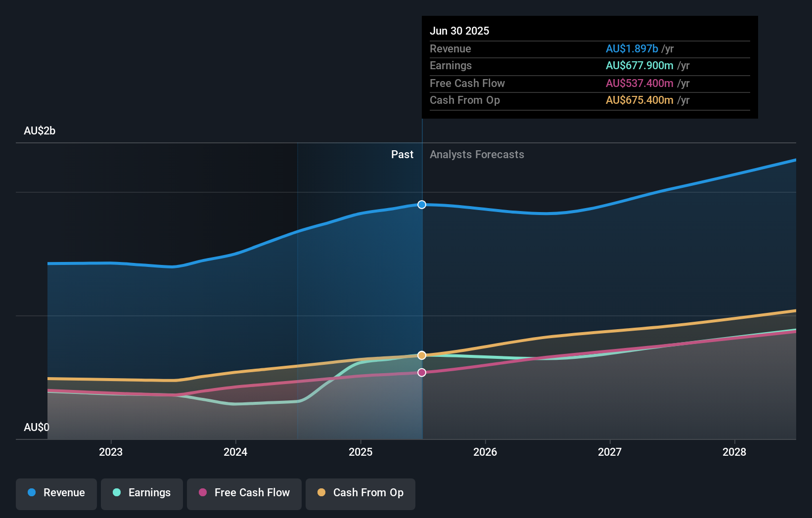Click the vertical Past/Forecast divider line
The height and width of the screenshot is (518, 812).
[x=422, y=277]
